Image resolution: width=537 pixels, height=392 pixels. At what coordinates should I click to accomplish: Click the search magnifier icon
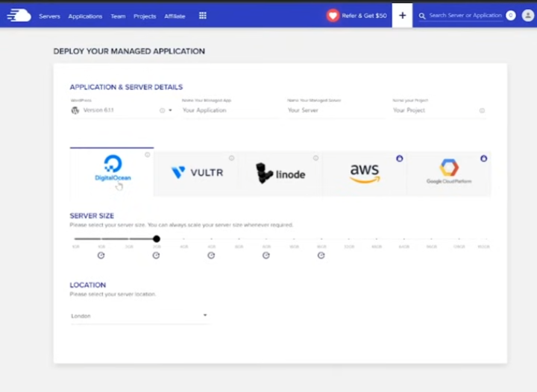(422, 16)
